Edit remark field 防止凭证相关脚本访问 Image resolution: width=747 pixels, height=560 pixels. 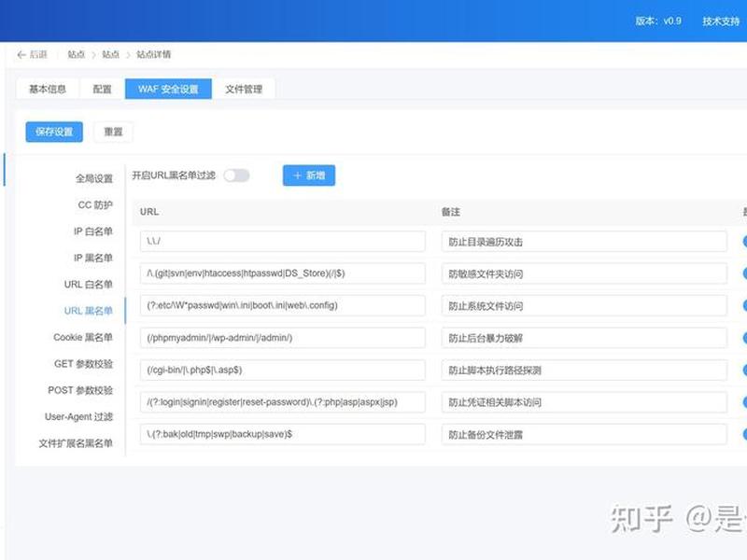[585, 402]
